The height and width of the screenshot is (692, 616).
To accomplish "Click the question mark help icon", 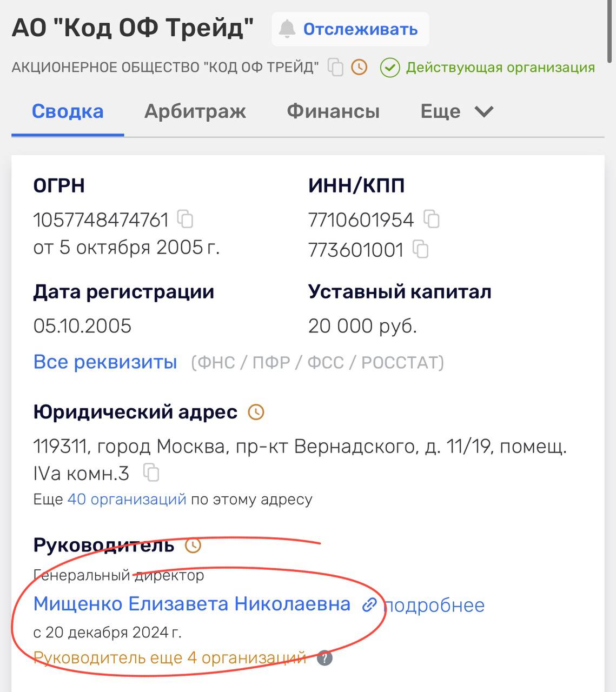I will [x=324, y=658].
